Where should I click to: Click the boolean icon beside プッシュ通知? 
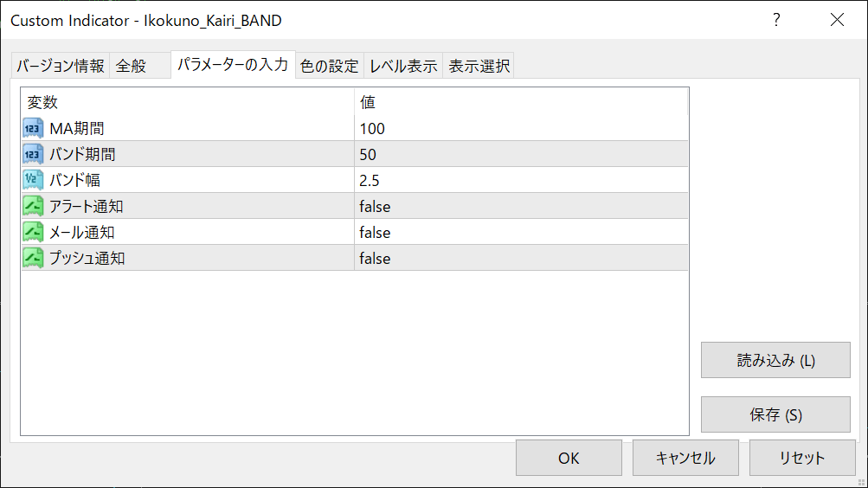33,259
